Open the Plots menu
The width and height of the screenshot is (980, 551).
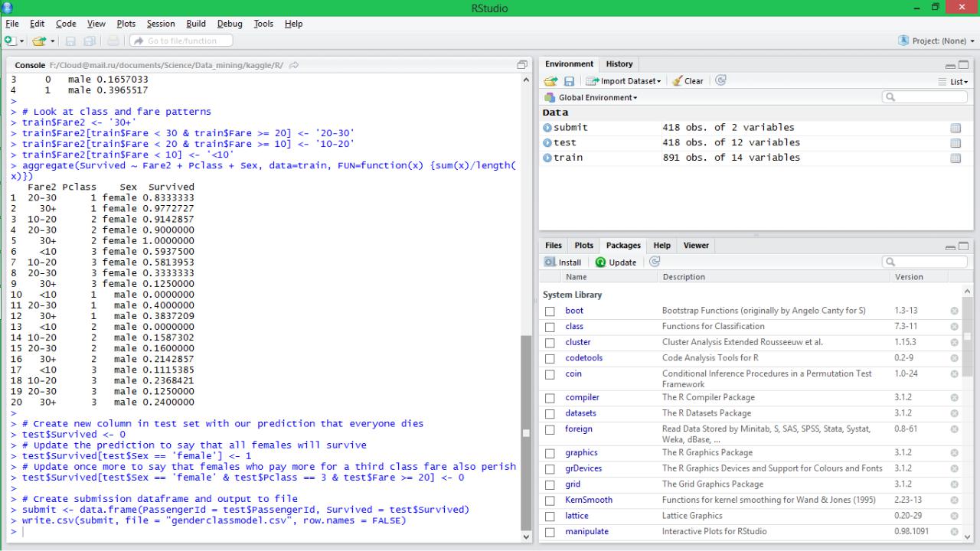point(126,24)
